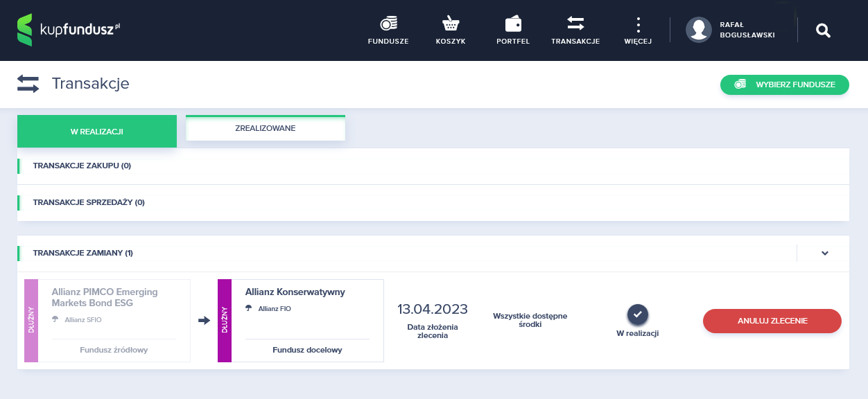Screen dimensions: 868x399
Task: Click the Fundusz docelowy label
Action: point(307,350)
